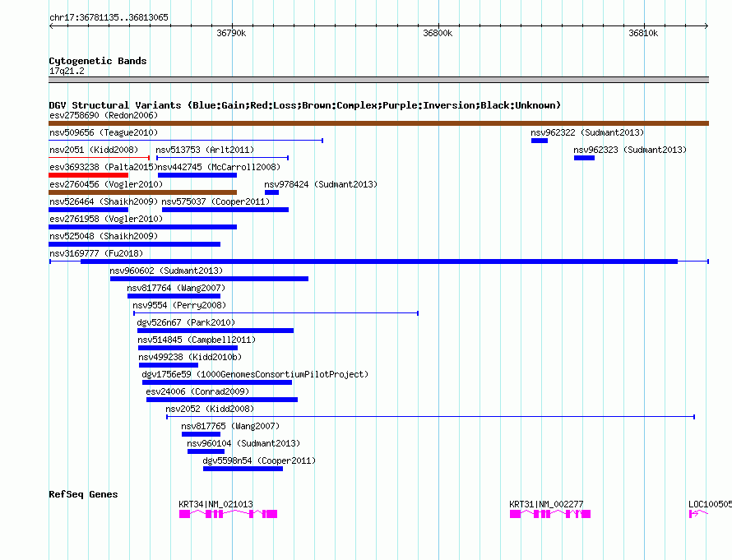Click nsv575037 (Cooper2011) label
This screenshot has height=560, width=732.
[x=215, y=201]
